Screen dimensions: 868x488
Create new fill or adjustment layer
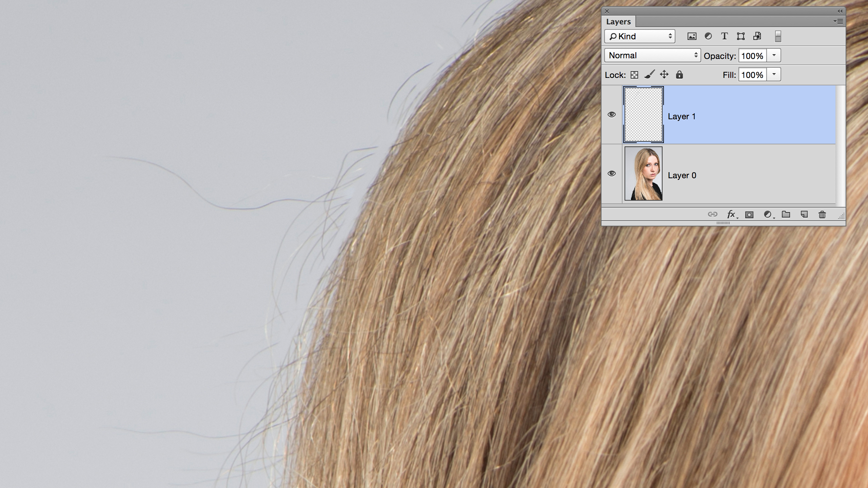pos(768,215)
